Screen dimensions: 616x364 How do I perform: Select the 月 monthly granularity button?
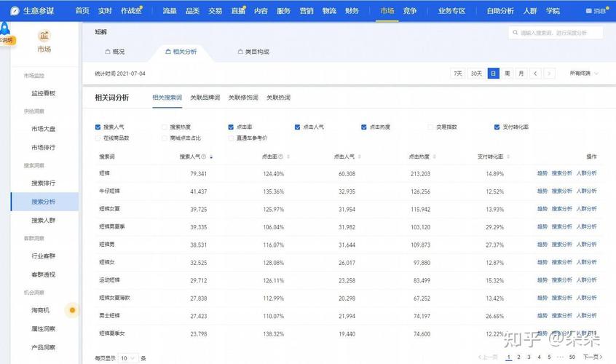(x=521, y=74)
